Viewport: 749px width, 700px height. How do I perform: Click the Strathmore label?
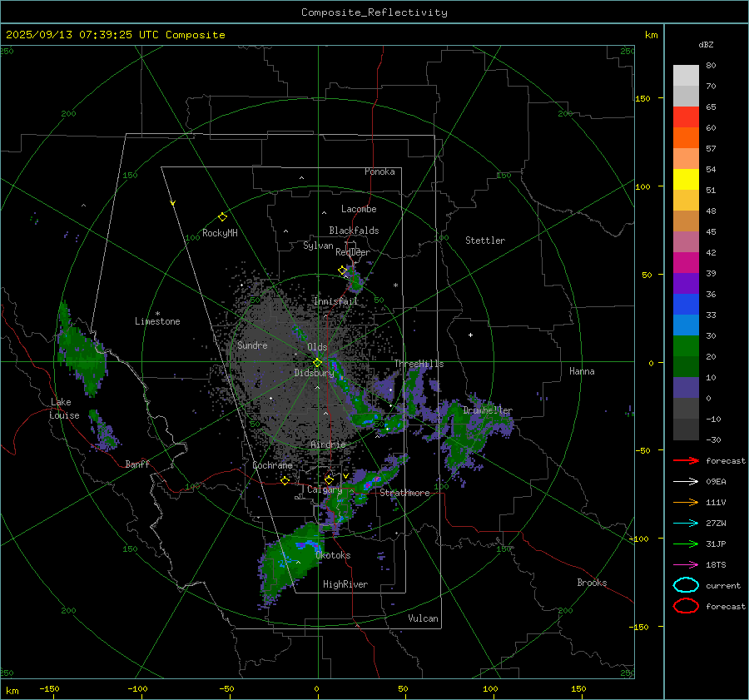(404, 493)
